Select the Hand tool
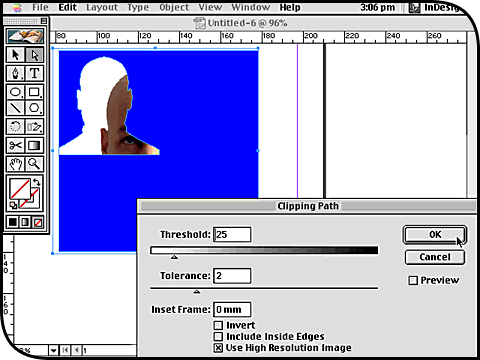 tap(16, 164)
